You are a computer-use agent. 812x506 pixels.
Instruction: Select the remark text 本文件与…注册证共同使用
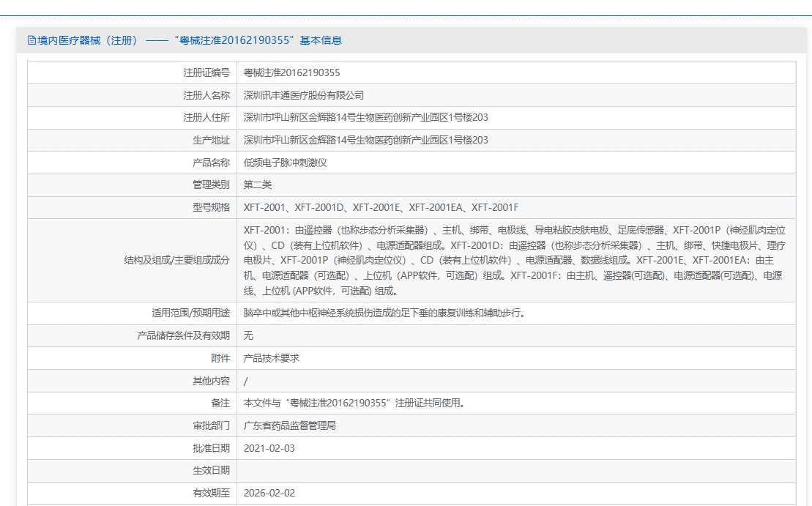tap(355, 403)
